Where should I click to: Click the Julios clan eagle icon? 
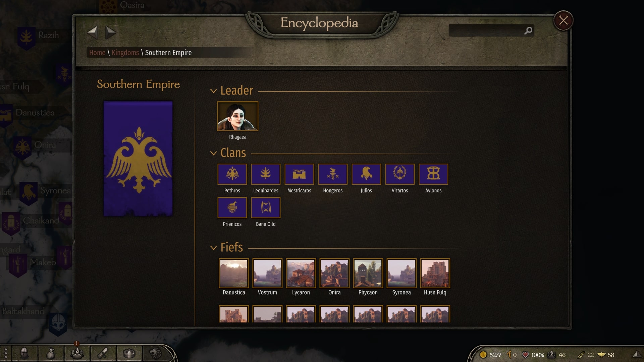click(x=366, y=174)
